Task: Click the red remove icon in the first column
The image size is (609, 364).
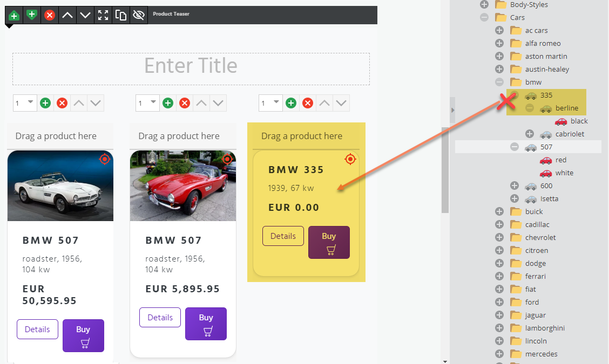Action: [62, 103]
